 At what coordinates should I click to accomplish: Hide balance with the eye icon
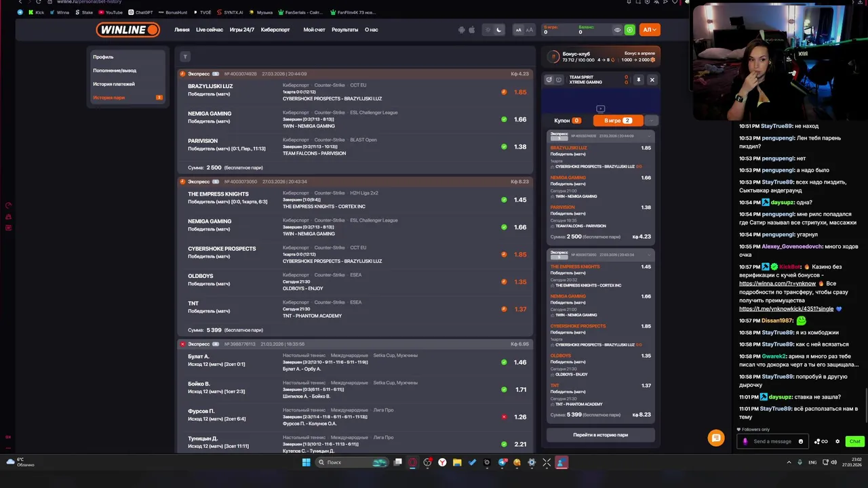[617, 30]
